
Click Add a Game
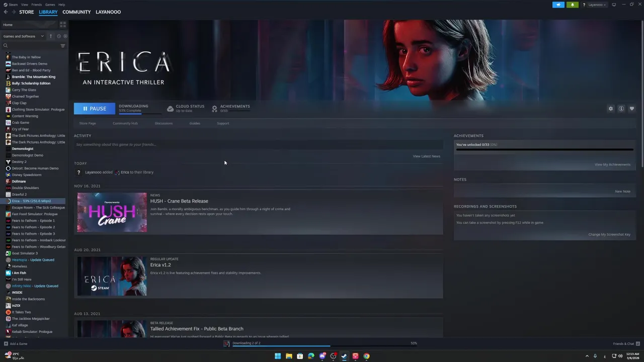click(16, 344)
